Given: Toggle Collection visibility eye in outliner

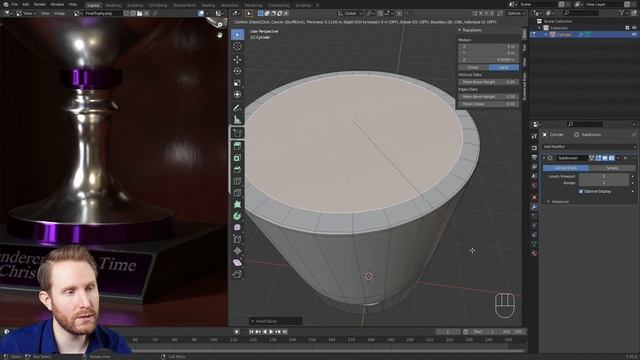Looking at the screenshot, I should coord(634,28).
